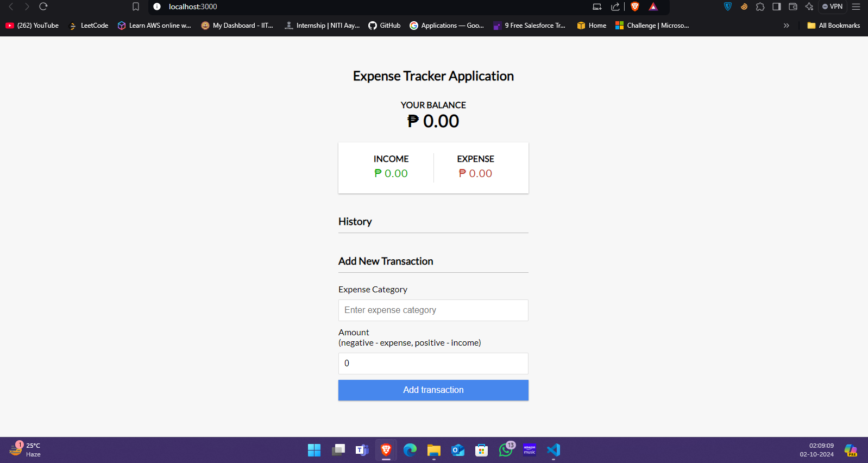Click the share page icon
Viewport: 868px width, 463px height.
[615, 7]
